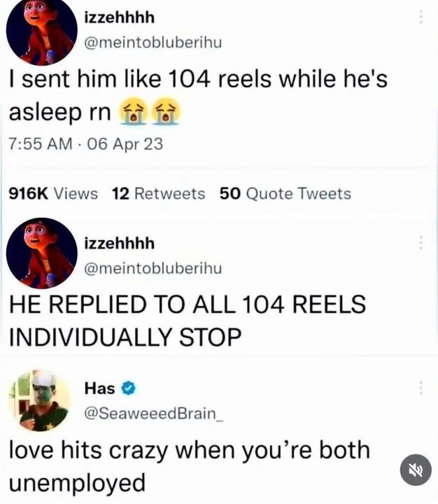Open the Has display name link
Image resolution: width=438 pixels, height=504 pixels.
99,388
